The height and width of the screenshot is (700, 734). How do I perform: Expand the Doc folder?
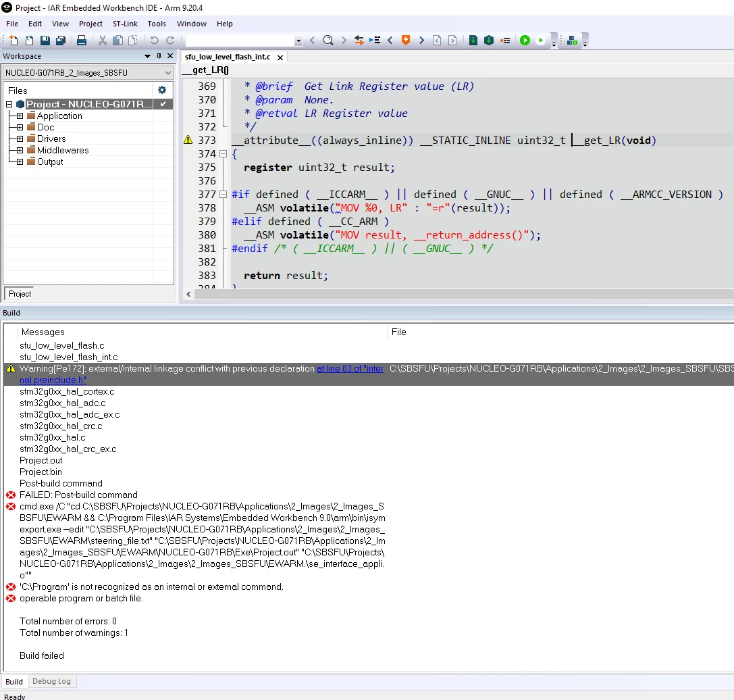click(x=20, y=127)
